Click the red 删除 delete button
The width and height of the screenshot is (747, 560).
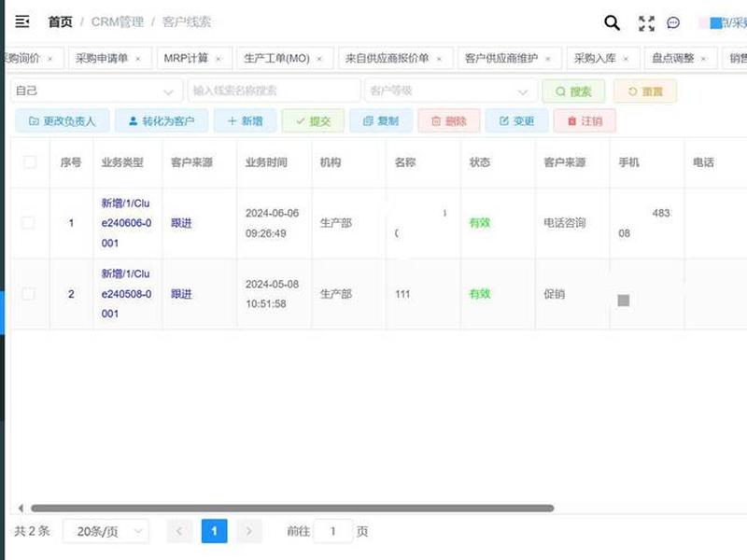coord(449,121)
